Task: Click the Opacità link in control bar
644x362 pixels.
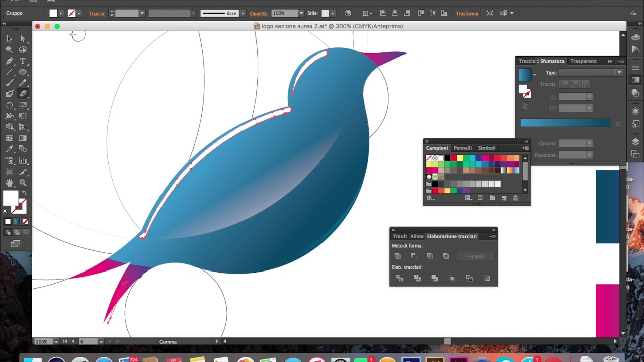Action: click(x=259, y=14)
